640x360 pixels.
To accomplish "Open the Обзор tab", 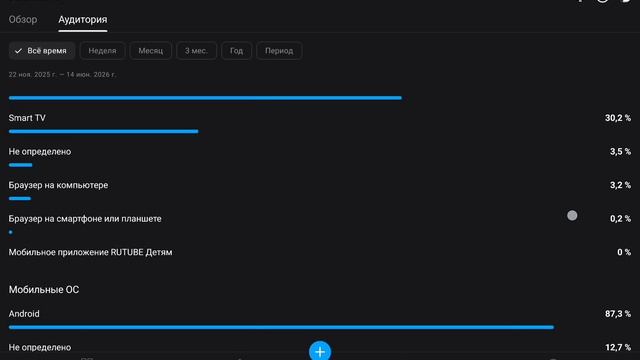I will pos(23,20).
